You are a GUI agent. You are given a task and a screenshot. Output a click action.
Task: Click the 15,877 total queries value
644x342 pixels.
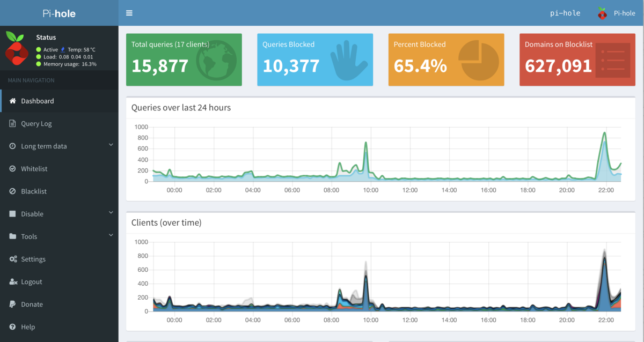(x=160, y=66)
